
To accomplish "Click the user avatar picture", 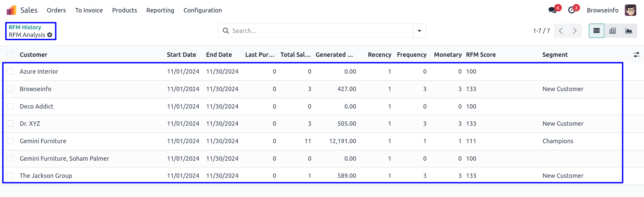I will 630,10.
